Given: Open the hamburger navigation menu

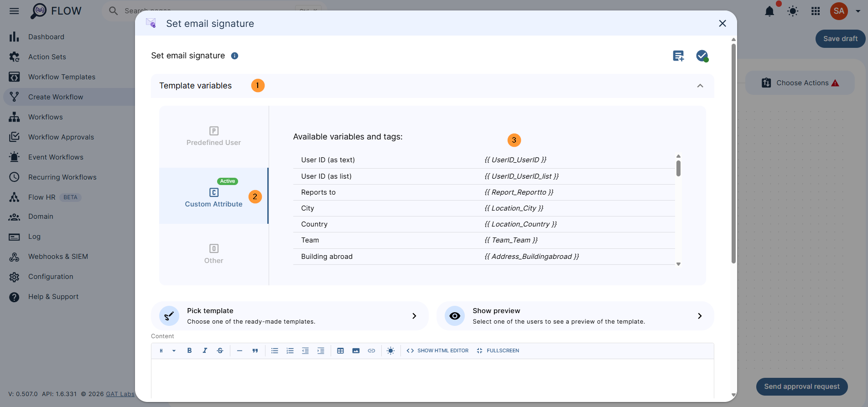Looking at the screenshot, I should click(x=14, y=11).
